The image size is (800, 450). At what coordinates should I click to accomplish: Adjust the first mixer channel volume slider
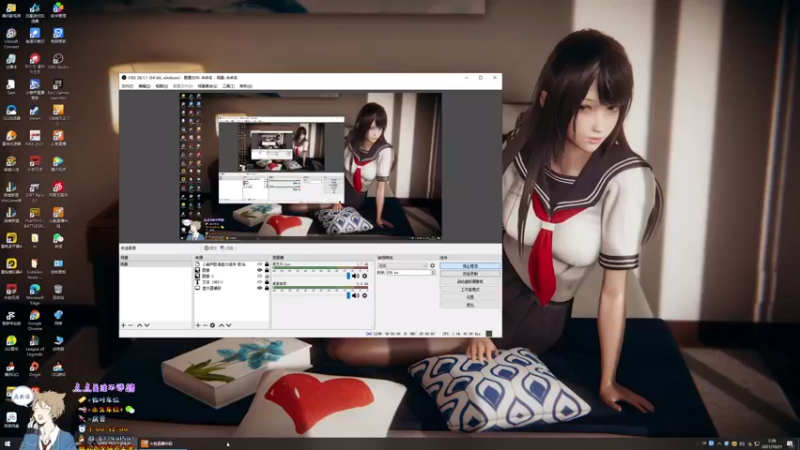[x=311, y=276]
